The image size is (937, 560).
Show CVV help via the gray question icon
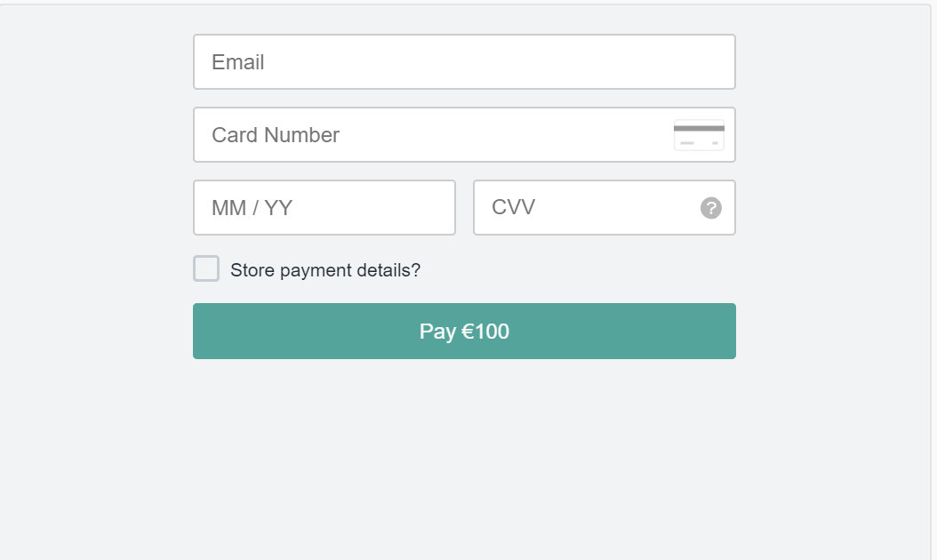click(711, 208)
